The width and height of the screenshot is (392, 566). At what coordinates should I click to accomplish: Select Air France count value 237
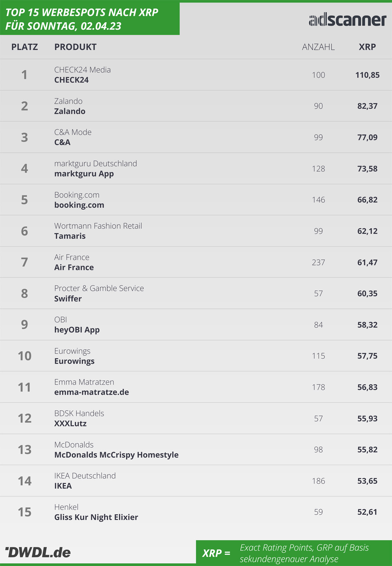[x=318, y=262]
